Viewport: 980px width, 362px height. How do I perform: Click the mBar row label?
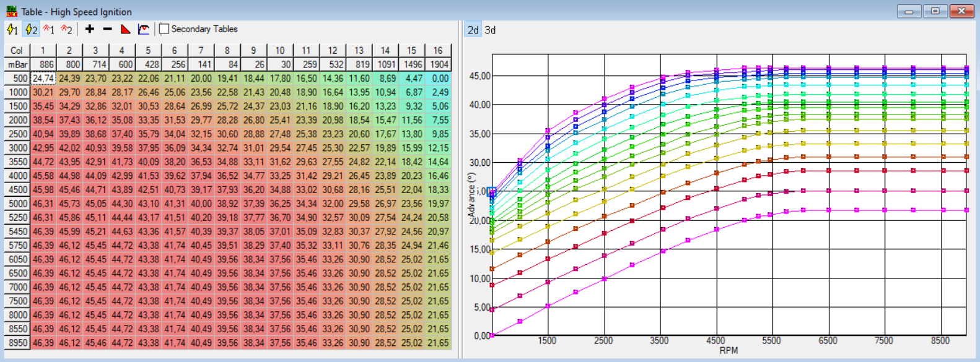pos(17,64)
